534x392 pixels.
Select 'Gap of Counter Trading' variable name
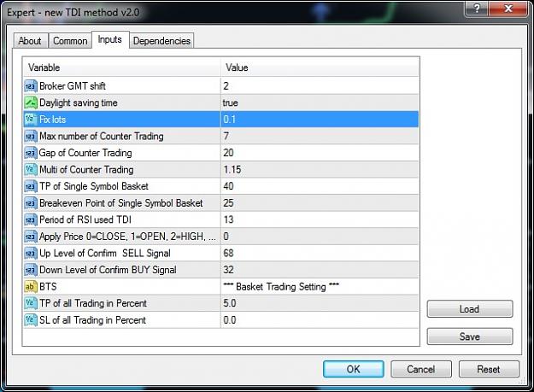click(85, 153)
